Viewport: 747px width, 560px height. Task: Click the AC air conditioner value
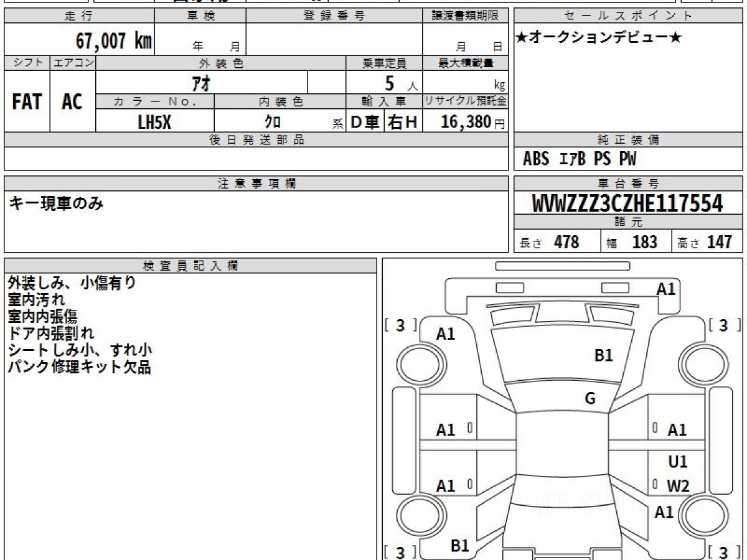tap(73, 101)
